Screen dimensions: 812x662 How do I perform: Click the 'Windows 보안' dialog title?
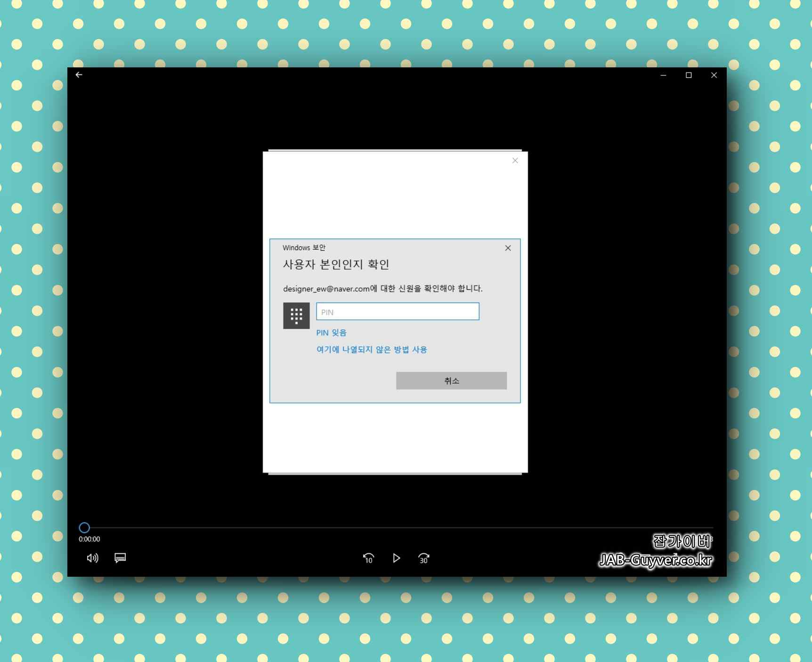pyautogui.click(x=304, y=248)
